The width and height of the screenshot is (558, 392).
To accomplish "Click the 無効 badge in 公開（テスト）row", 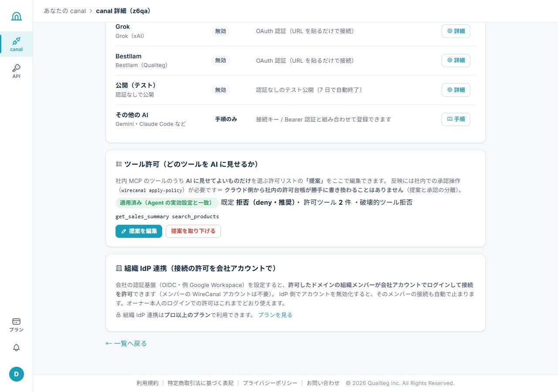I will pos(221,90).
